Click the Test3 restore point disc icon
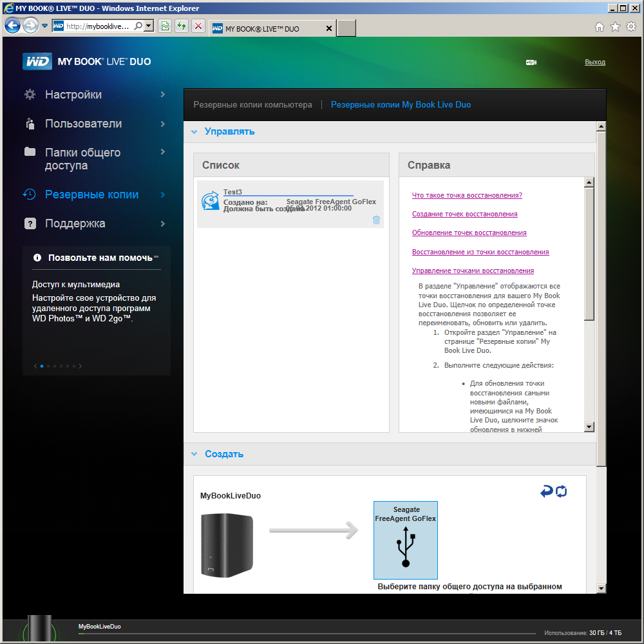This screenshot has height=644, width=644. click(211, 200)
